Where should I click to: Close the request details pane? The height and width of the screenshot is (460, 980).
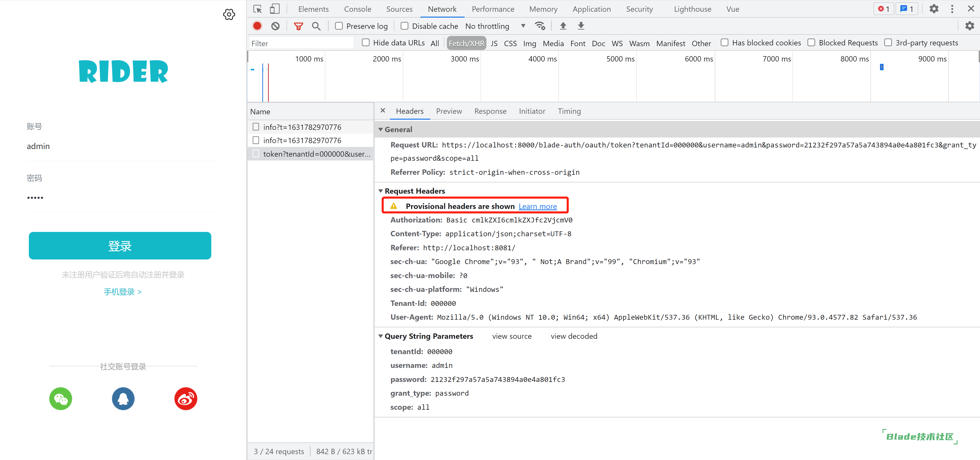point(383,111)
